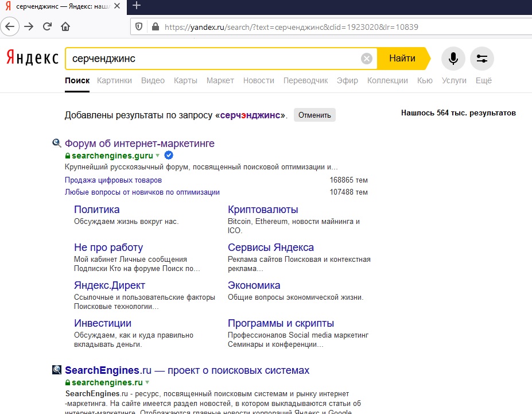Click the SearchEngines.ru result favicon
Image resolution: width=532 pixels, height=414 pixels.
pyautogui.click(x=57, y=370)
